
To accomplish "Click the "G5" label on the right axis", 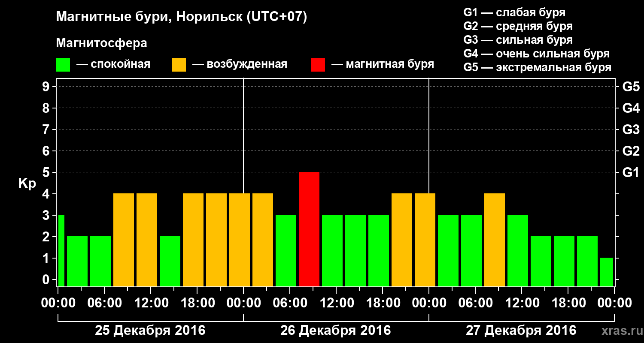I will point(631,87).
